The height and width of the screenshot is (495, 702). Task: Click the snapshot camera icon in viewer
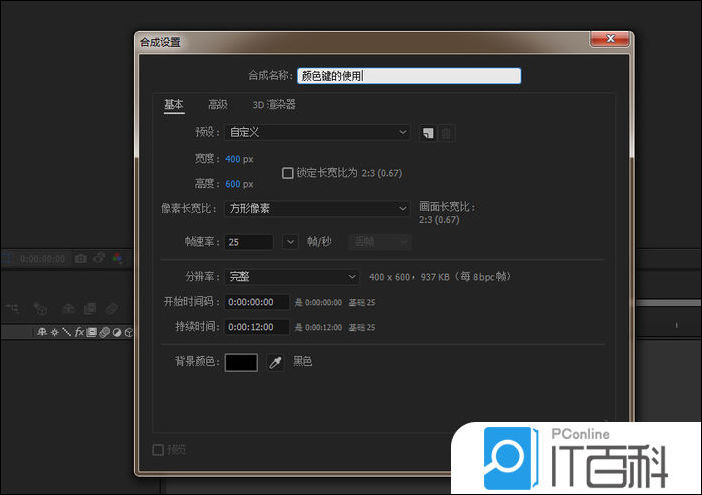pyautogui.click(x=81, y=259)
